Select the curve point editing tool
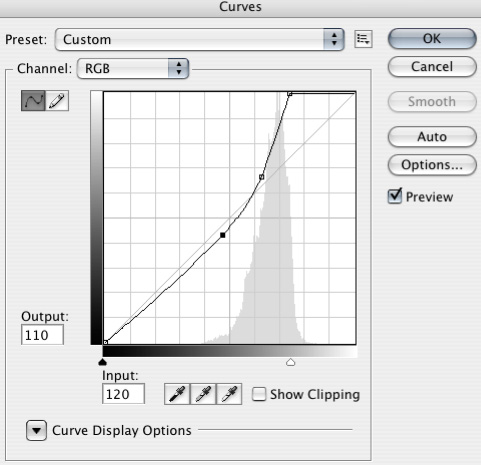The image size is (481, 465). coord(33,100)
